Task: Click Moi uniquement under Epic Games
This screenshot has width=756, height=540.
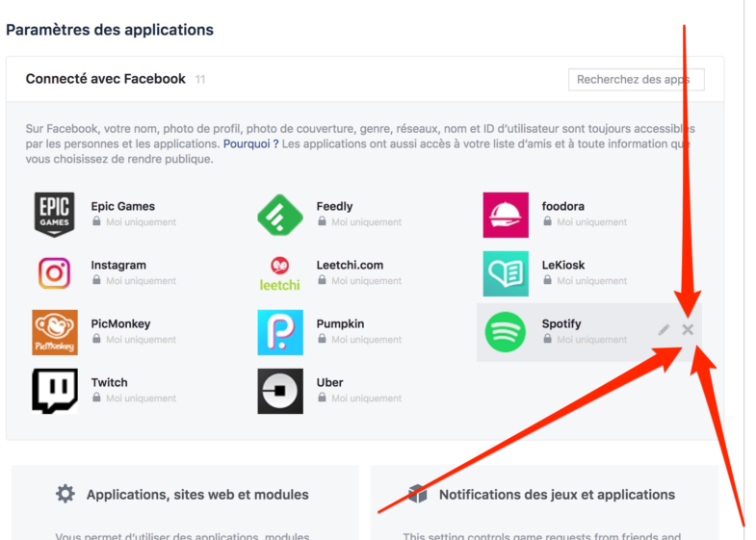Action: pos(142,222)
